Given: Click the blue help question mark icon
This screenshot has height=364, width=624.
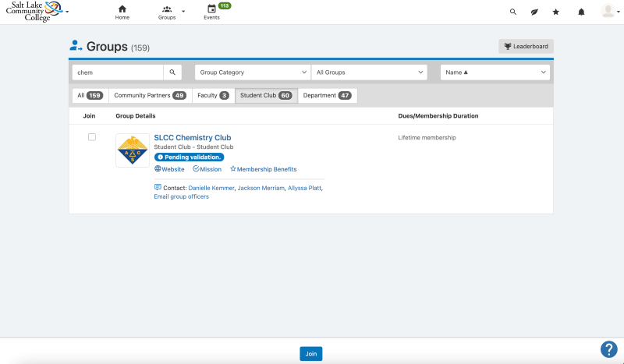Looking at the screenshot, I should coord(608,349).
